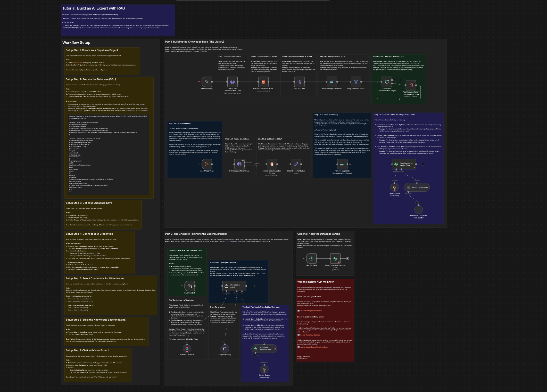The image size is (547, 392).
Task: Click the globe icon on Get All n8n Documentation Links
Action: [233, 82]
